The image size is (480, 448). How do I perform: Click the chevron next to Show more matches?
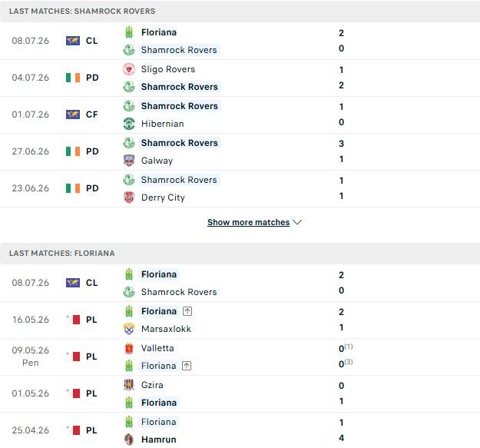tap(297, 222)
